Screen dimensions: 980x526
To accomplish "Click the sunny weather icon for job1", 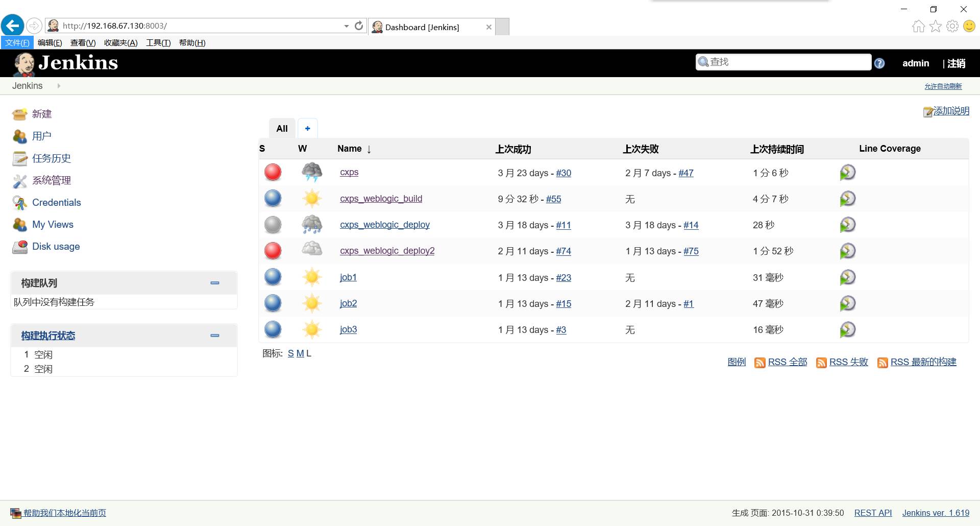I will click(312, 277).
